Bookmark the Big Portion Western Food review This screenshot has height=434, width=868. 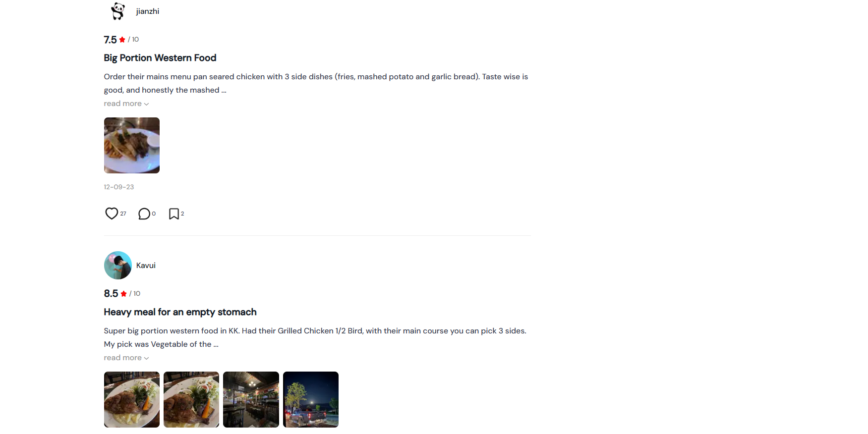pos(174,214)
